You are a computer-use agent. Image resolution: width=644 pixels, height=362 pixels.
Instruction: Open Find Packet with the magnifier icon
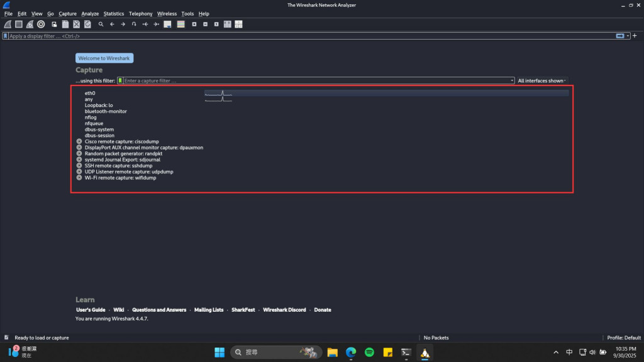pos(101,25)
